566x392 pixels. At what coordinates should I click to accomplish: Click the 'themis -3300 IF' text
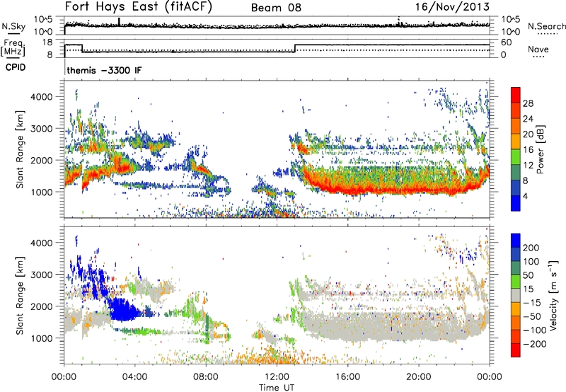104,70
